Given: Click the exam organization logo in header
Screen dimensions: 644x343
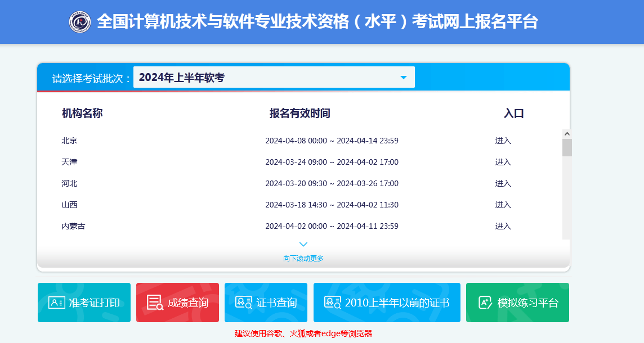Looking at the screenshot, I should pyautogui.click(x=80, y=22).
